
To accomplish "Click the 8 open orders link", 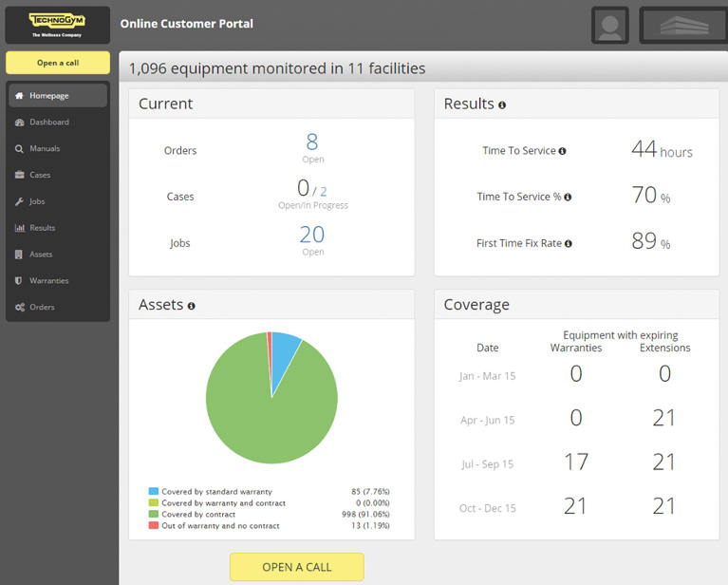I will click(x=312, y=142).
